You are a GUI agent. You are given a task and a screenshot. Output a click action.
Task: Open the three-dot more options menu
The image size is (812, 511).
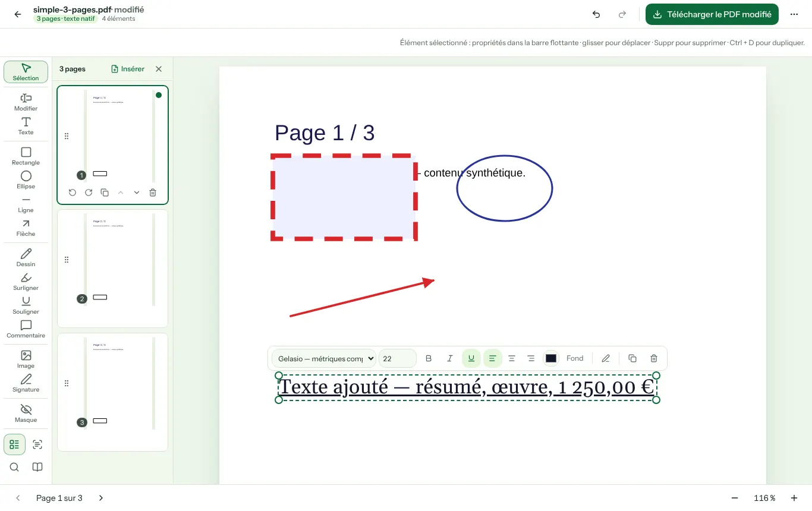pyautogui.click(x=794, y=14)
